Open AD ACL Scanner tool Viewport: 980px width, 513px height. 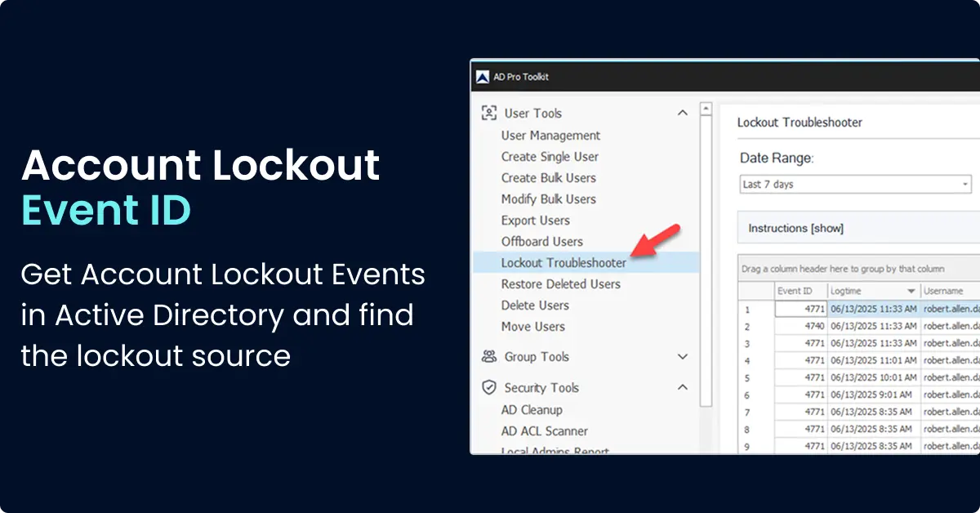tap(544, 431)
